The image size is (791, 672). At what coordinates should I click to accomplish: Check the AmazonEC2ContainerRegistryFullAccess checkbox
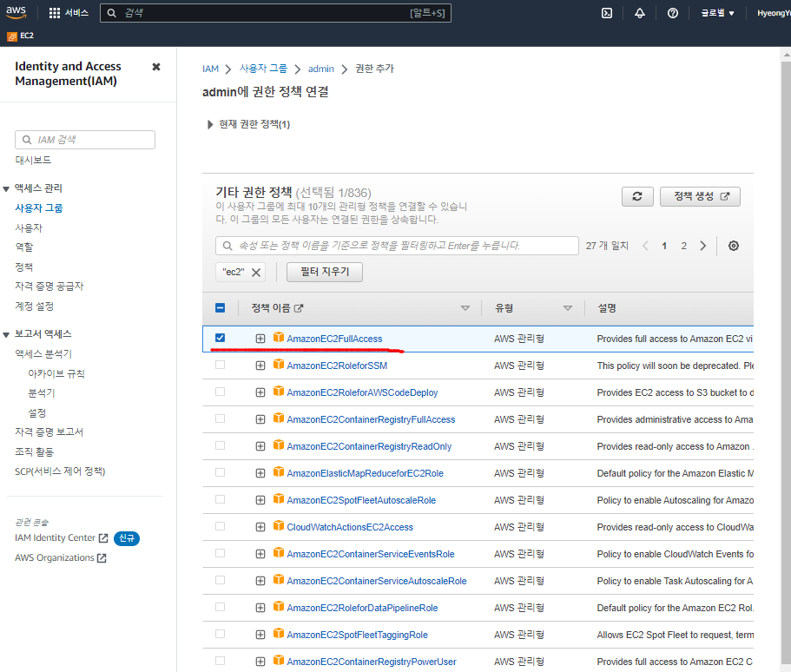[220, 418]
